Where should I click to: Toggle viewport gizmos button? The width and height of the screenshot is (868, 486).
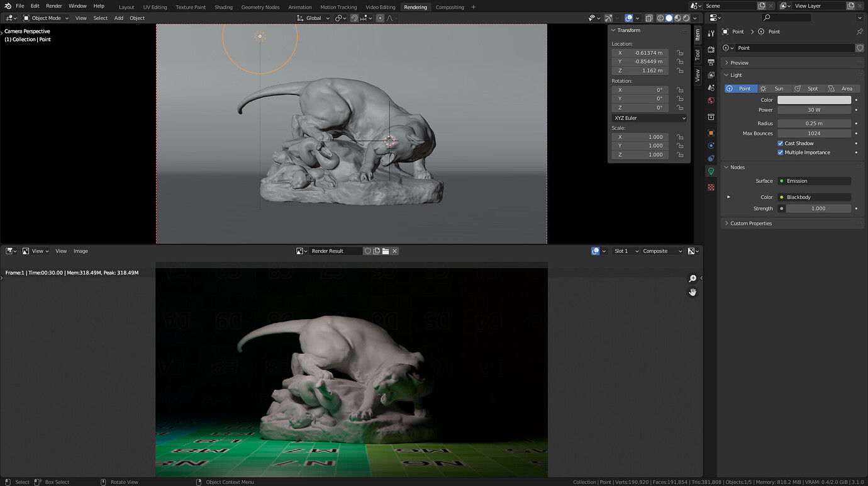(x=608, y=18)
